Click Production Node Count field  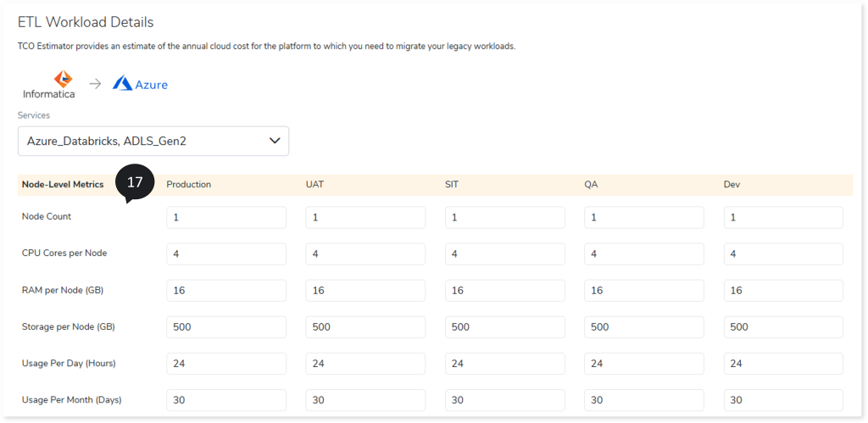point(226,218)
